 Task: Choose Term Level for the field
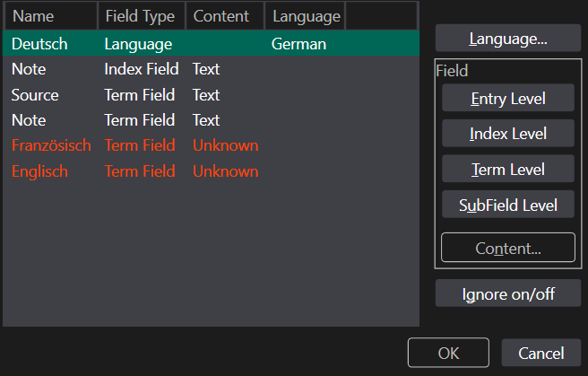click(507, 169)
